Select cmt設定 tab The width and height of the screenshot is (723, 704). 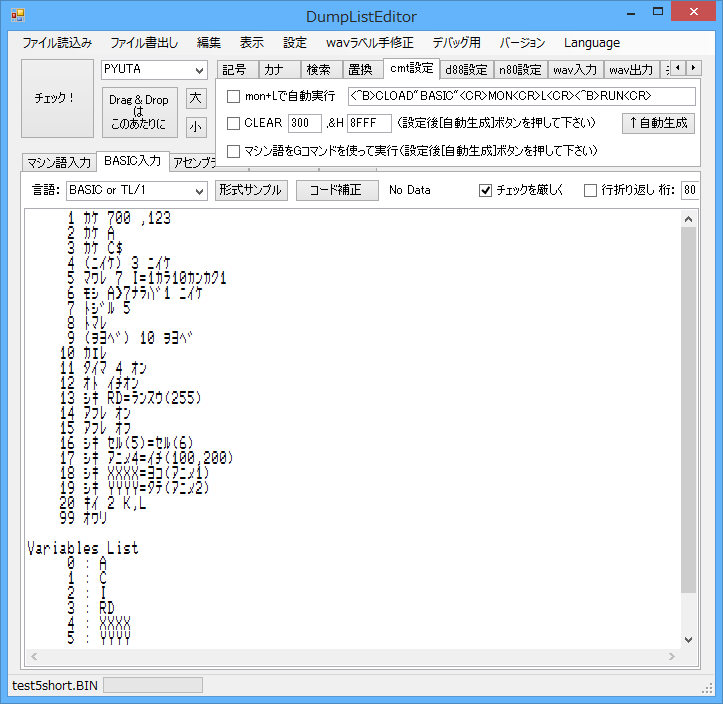pyautogui.click(x=411, y=68)
